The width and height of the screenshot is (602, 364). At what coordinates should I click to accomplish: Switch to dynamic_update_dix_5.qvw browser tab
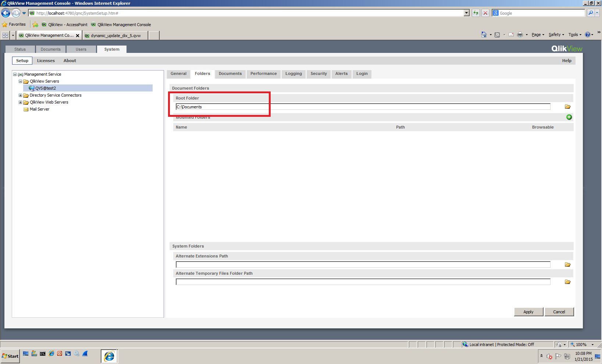point(115,36)
